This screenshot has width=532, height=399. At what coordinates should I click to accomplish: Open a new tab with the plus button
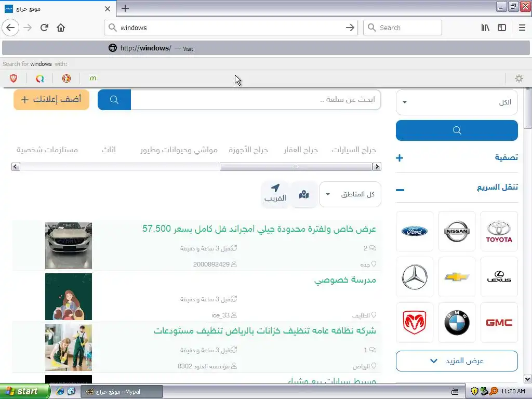(x=125, y=8)
